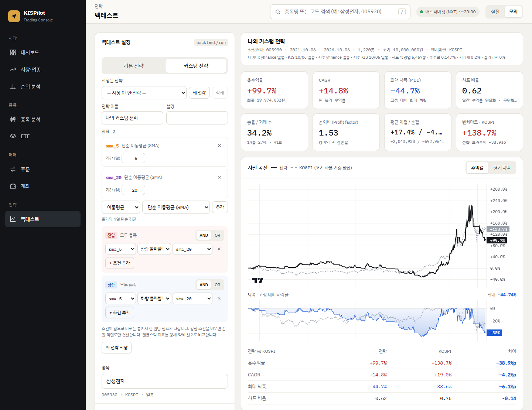The image size is (532, 410).
Task: Switch chart to 수익률 view
Action: click(x=477, y=168)
